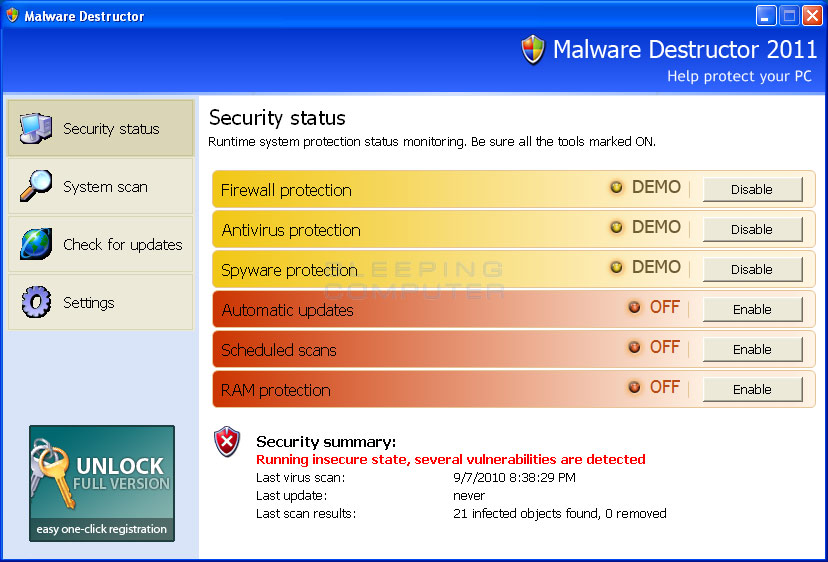Open the System scan section
The height and width of the screenshot is (562, 828).
[x=101, y=186]
